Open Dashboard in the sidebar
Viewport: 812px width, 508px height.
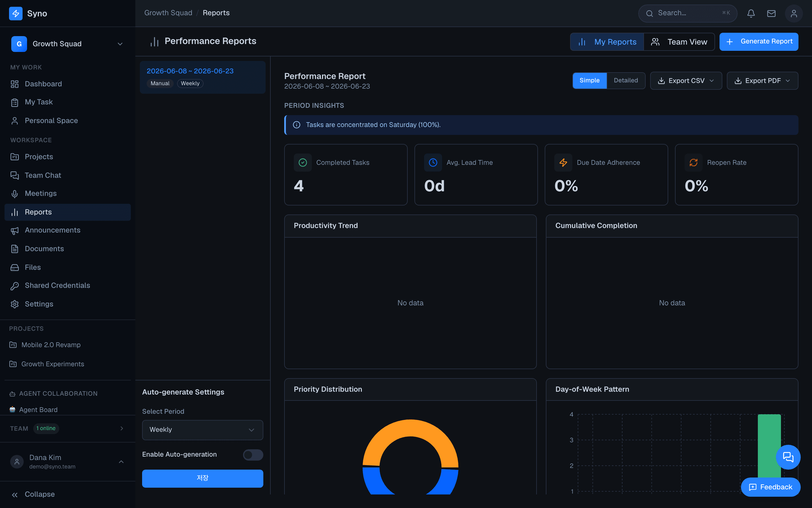coord(68,84)
